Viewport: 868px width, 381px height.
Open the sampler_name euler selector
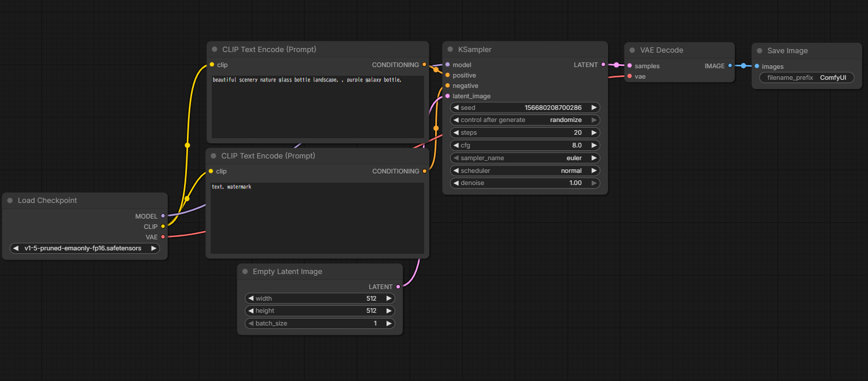pyautogui.click(x=525, y=158)
